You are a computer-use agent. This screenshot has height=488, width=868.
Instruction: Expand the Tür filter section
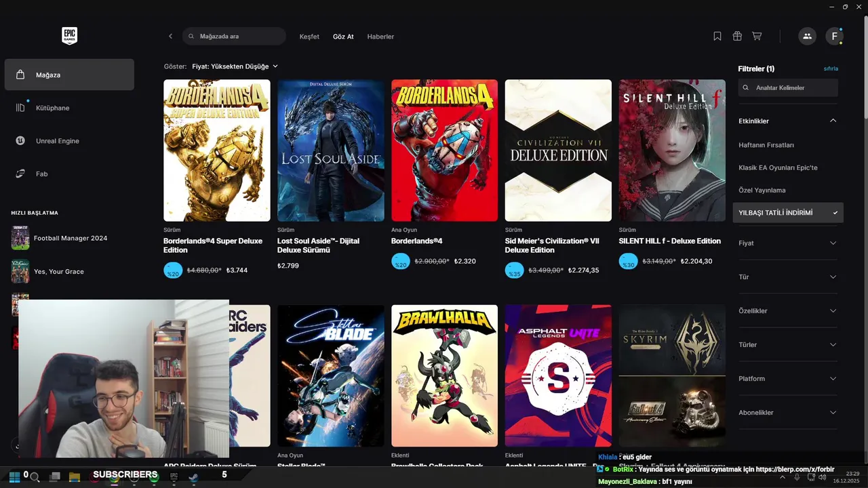(788, 277)
